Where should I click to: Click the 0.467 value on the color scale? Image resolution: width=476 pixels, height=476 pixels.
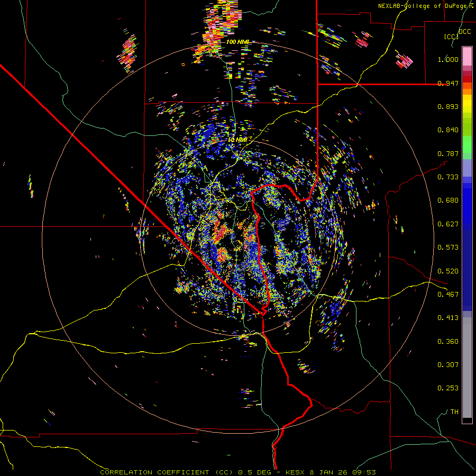pos(448,295)
